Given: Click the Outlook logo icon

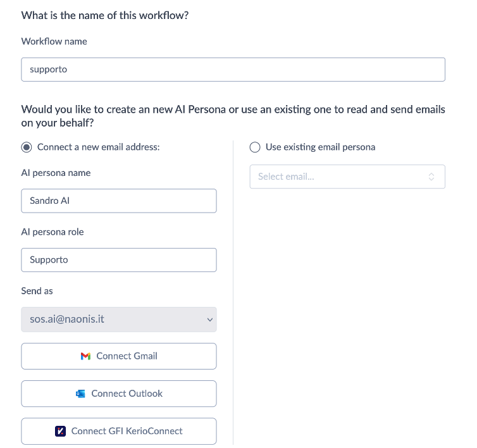Looking at the screenshot, I should tap(80, 394).
